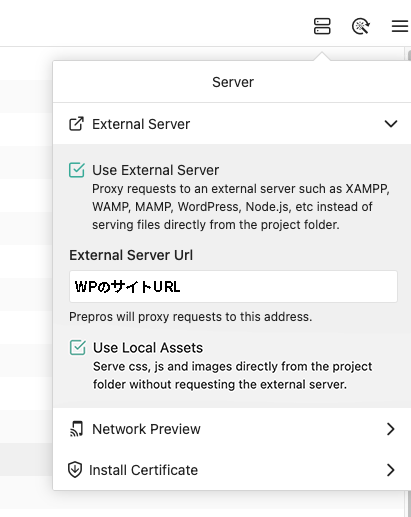411x517 pixels.
Task: Expand Install Certificate with right chevron
Action: point(391,470)
